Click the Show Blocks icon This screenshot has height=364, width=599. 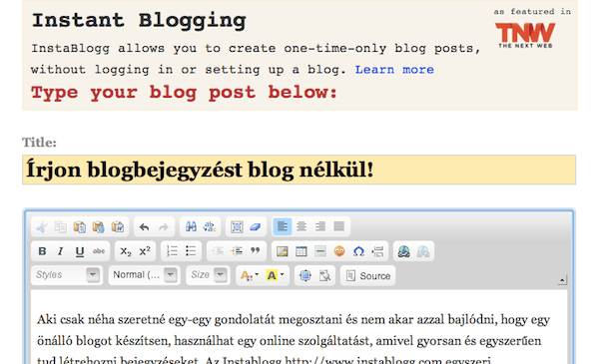pos(324,275)
